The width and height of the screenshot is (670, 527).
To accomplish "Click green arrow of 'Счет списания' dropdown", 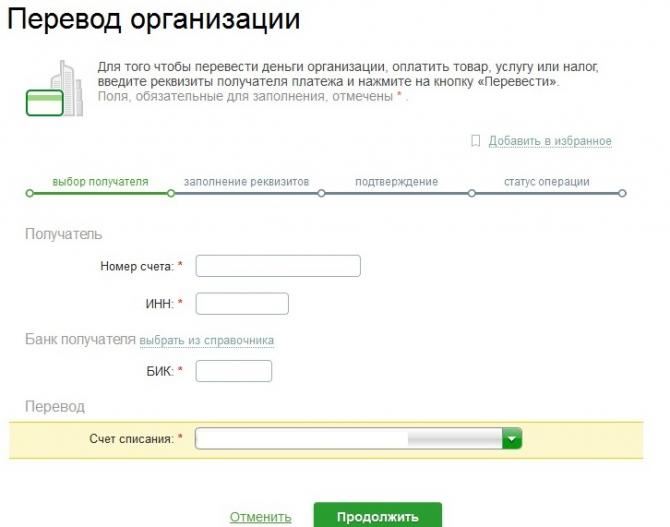I will pos(512,438).
